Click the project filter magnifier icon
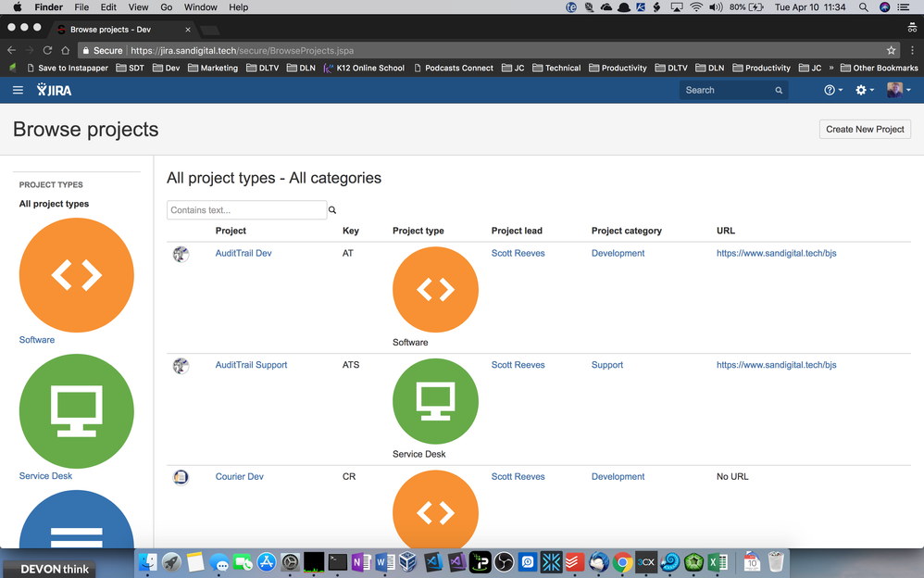This screenshot has width=924, height=578. tap(332, 210)
